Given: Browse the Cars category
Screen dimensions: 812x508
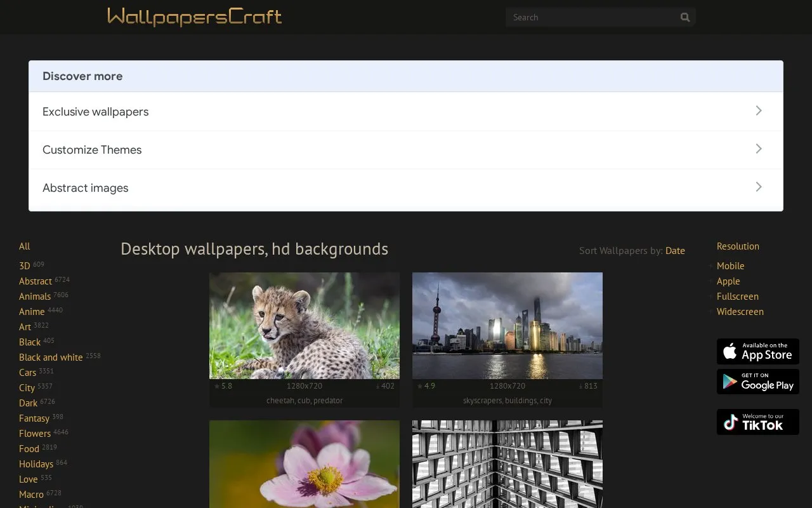Looking at the screenshot, I should click(x=28, y=373).
